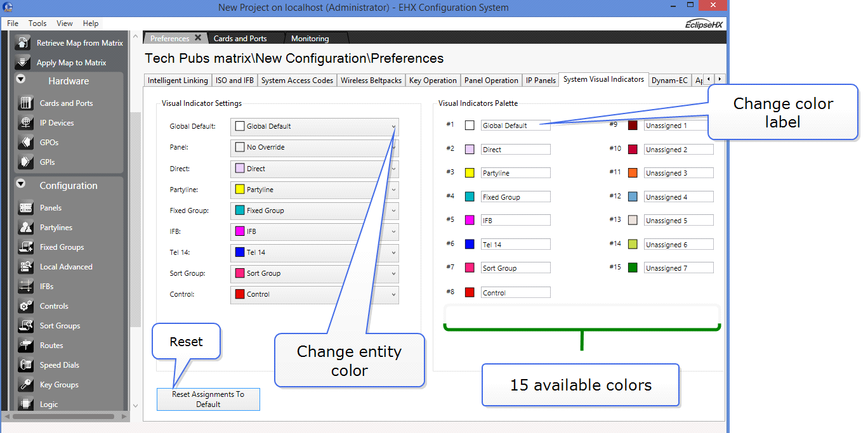The height and width of the screenshot is (433, 868).
Task: Switch to the Key Operation tab
Action: [433, 81]
